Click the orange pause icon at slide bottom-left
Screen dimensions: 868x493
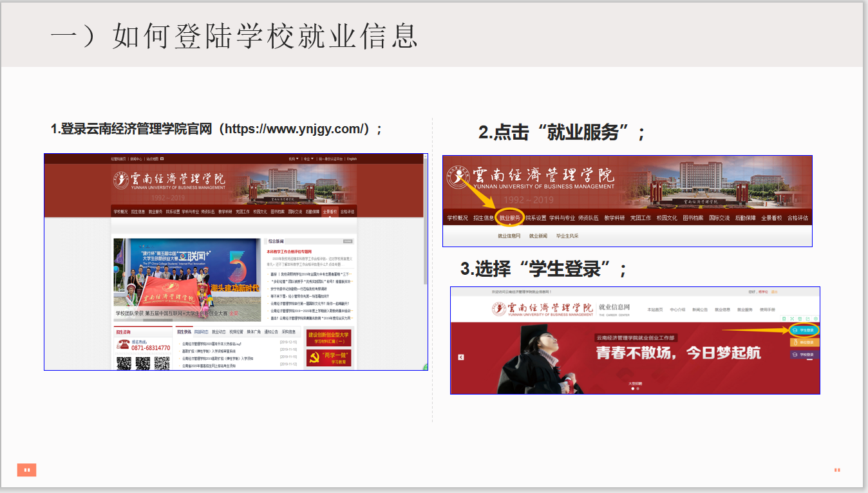[26, 470]
